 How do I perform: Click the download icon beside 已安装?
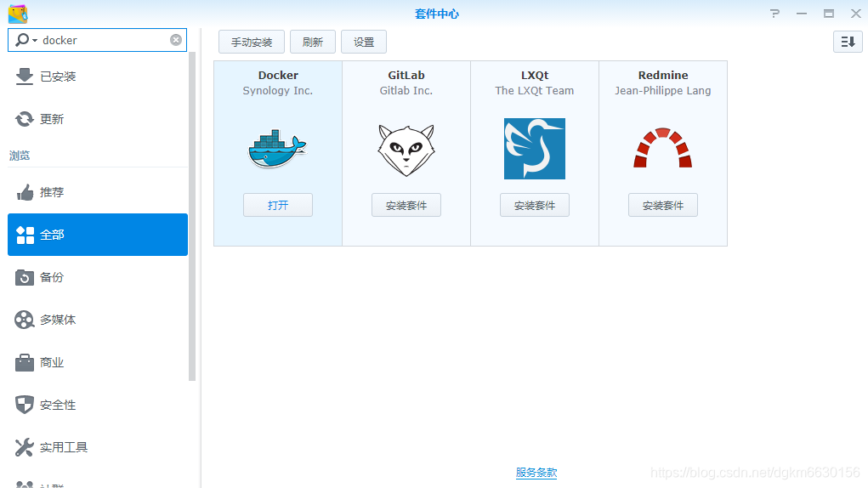(25, 77)
